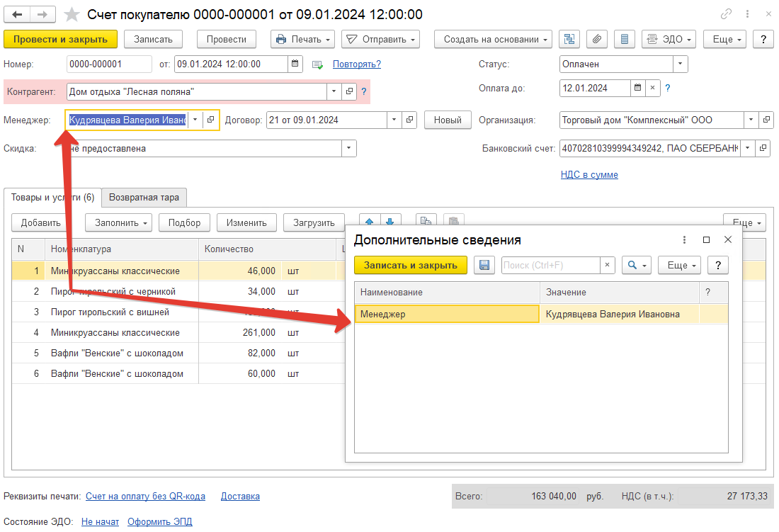Click the floppy disk save icon in dialog
779x532 pixels.
pyautogui.click(x=484, y=265)
